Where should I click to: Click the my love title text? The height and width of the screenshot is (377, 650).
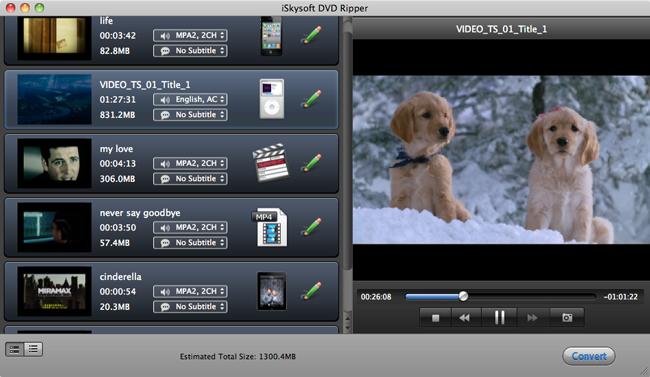(x=116, y=149)
